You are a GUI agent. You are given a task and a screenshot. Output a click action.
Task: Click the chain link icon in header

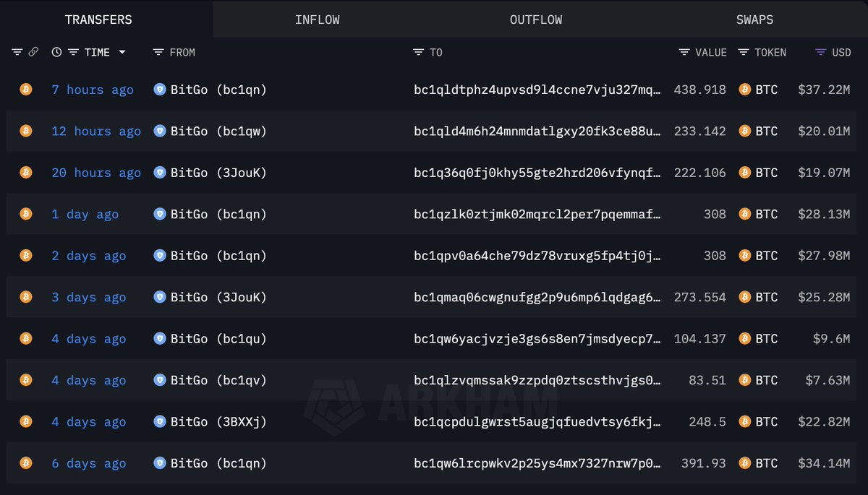pyautogui.click(x=33, y=52)
